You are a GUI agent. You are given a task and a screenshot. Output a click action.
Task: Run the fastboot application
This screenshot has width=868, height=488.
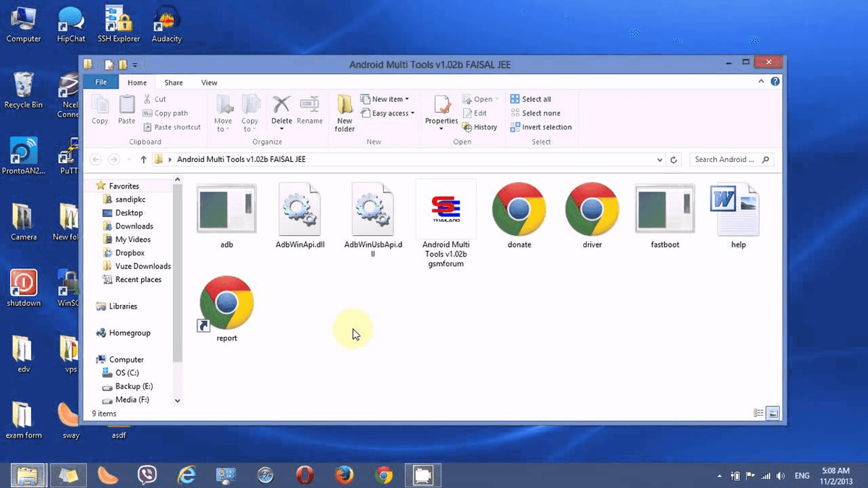tap(663, 210)
